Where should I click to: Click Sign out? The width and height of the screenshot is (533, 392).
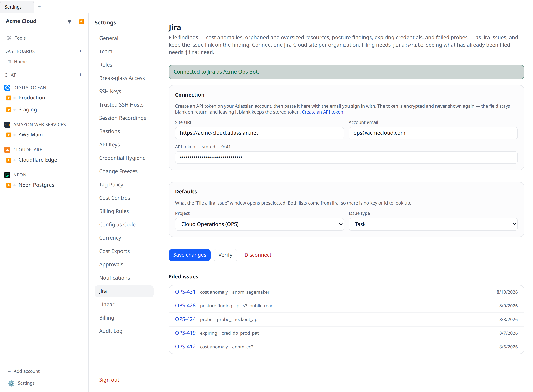[x=109, y=380]
